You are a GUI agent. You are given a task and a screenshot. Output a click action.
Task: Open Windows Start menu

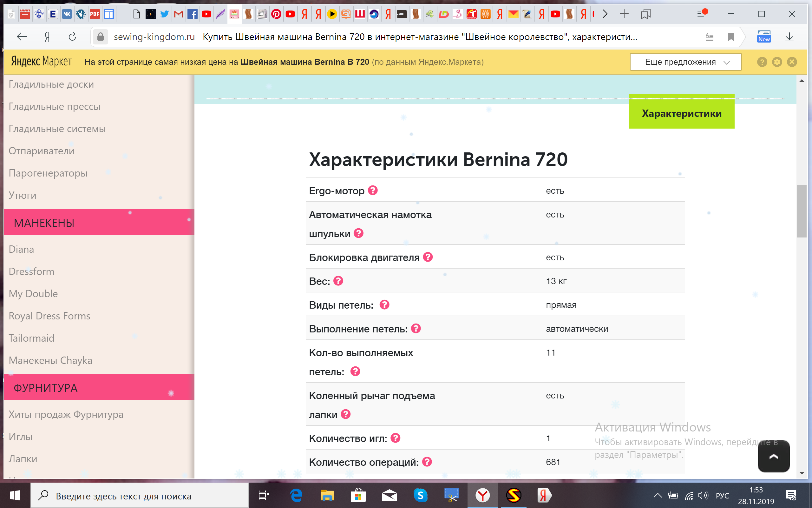[x=15, y=495]
